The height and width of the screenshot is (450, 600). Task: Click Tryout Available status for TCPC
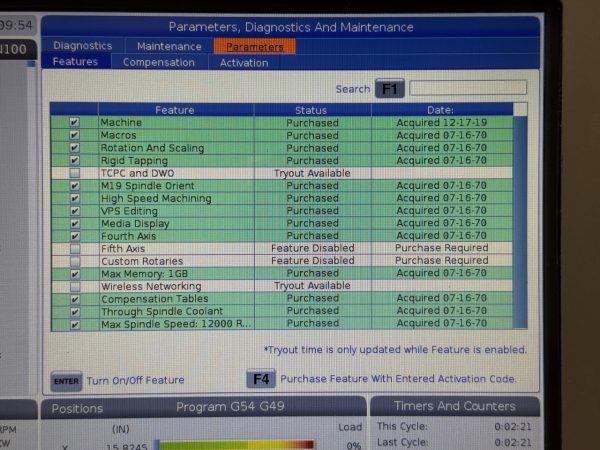coord(312,173)
